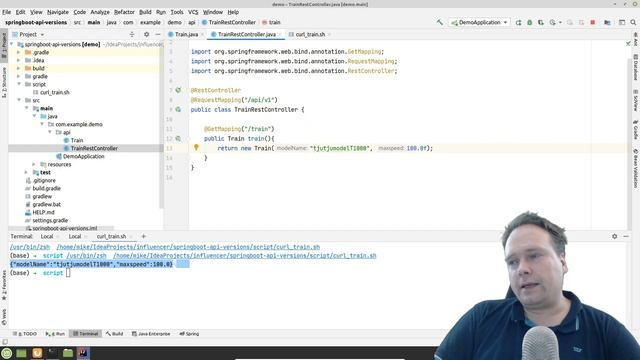The width and height of the screenshot is (640, 360).
Task: Open terminal panel settings gear
Action: point(615,236)
